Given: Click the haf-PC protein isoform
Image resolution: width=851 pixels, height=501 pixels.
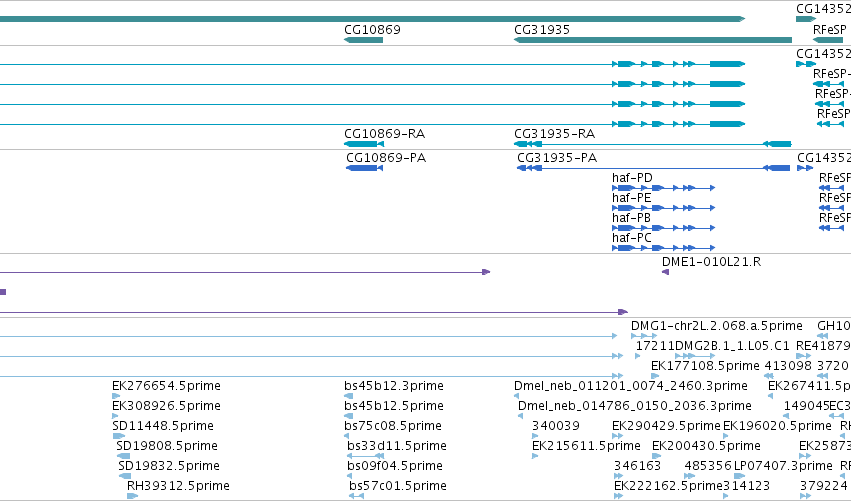Looking at the screenshot, I should pos(663,248).
